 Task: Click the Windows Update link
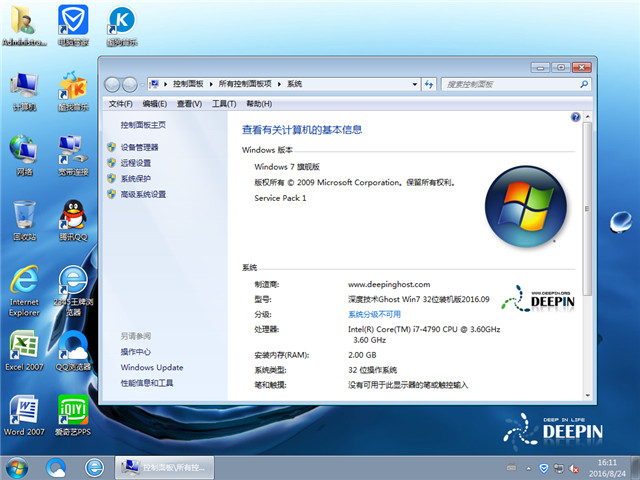click(x=152, y=367)
